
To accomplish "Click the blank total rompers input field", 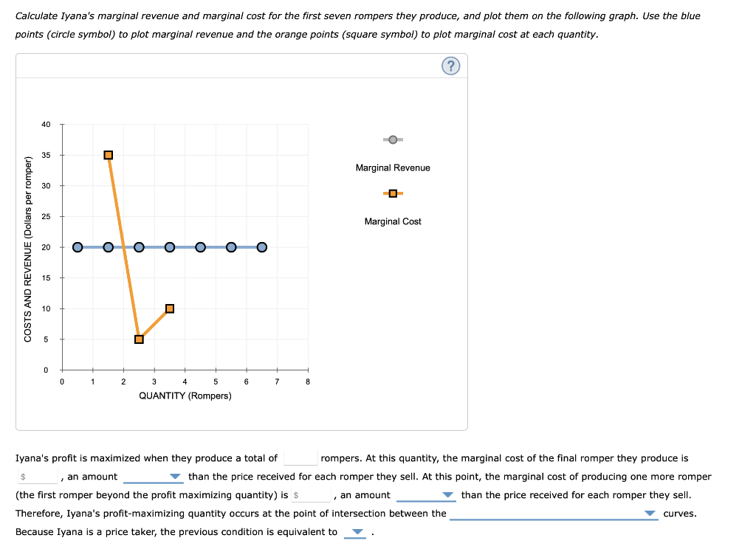I will pos(302,457).
